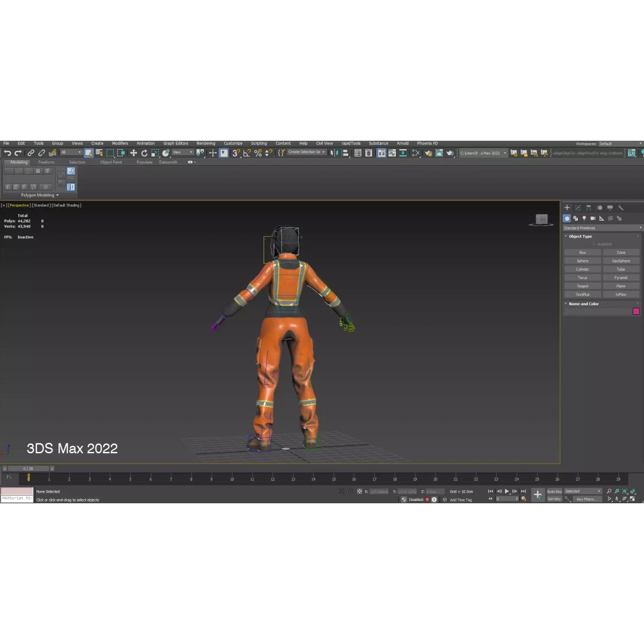The width and height of the screenshot is (644, 644).
Task: Open the Modifiers menu
Action: click(120, 143)
